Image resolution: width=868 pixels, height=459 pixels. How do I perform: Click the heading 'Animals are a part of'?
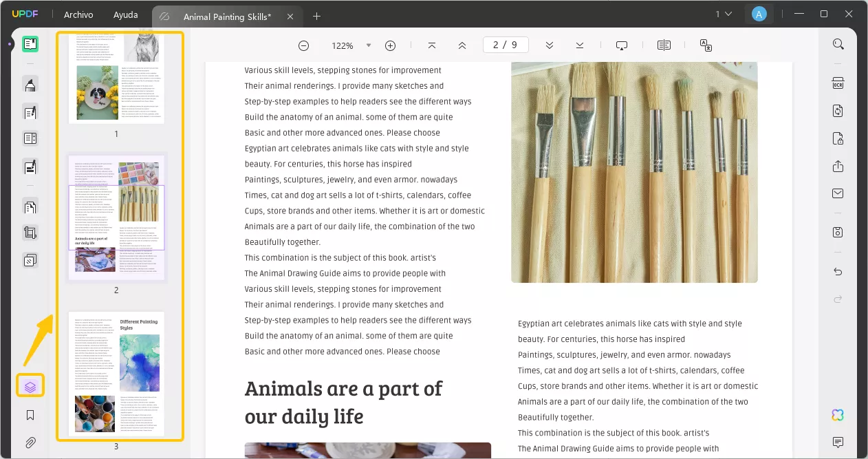(x=343, y=388)
